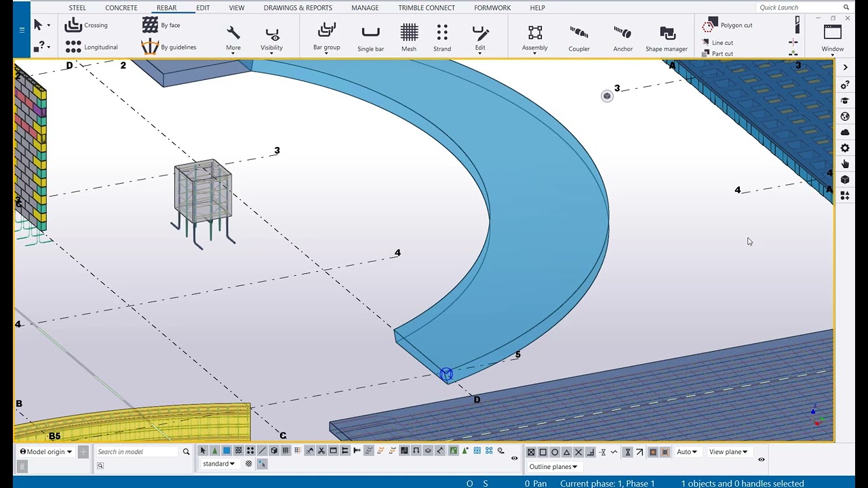The width and height of the screenshot is (868, 488).
Task: Open the File menu hamburger button
Action: pyautogui.click(x=22, y=29)
